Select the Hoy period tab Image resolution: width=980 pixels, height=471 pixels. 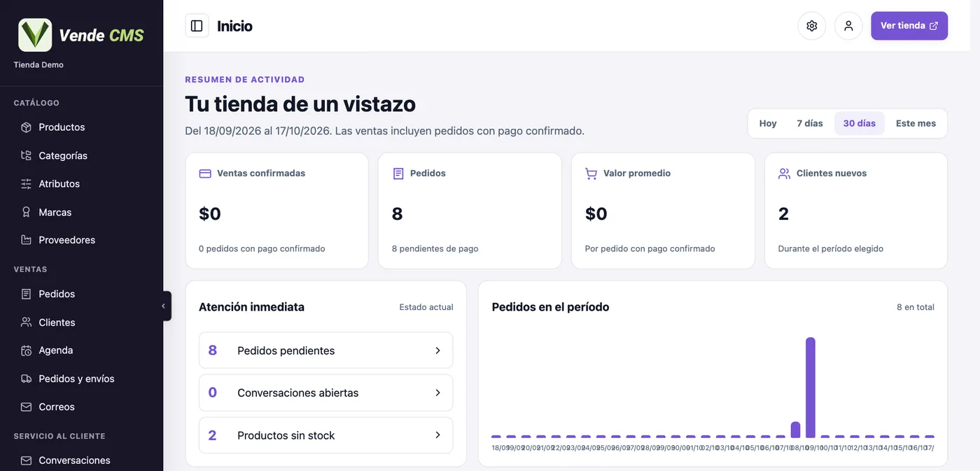tap(768, 123)
